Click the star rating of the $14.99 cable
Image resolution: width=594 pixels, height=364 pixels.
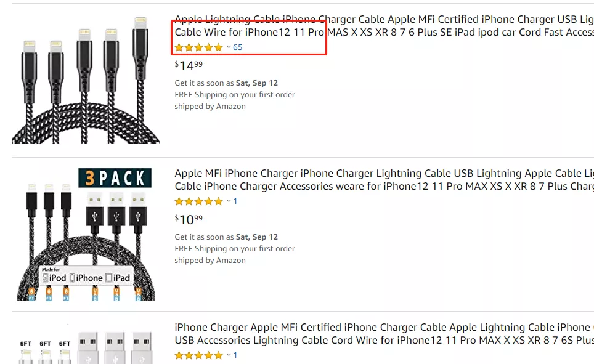point(198,47)
